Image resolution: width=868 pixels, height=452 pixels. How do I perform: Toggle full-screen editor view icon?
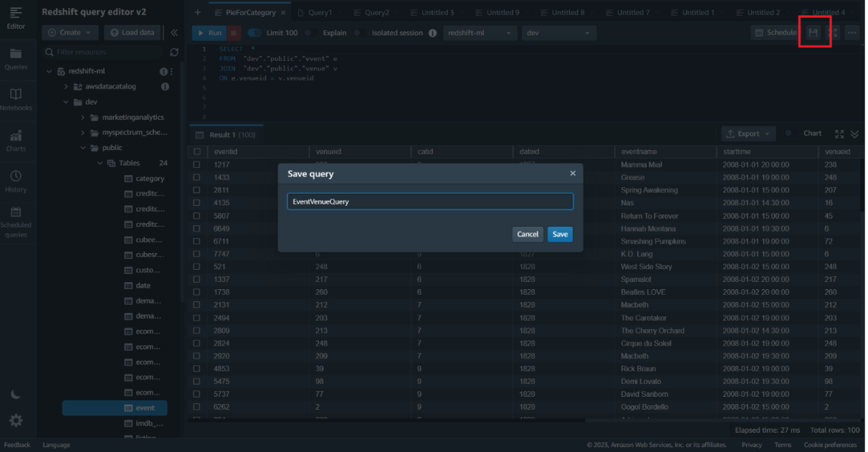click(833, 33)
